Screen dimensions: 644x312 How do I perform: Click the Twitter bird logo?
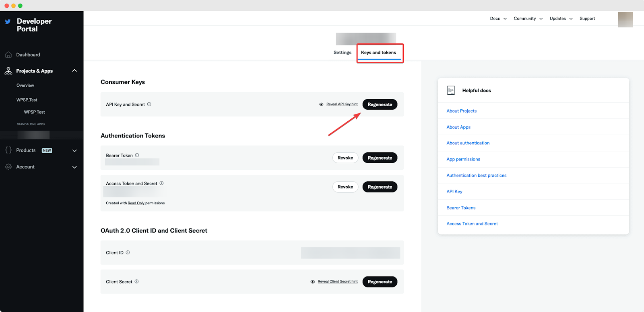8,22
